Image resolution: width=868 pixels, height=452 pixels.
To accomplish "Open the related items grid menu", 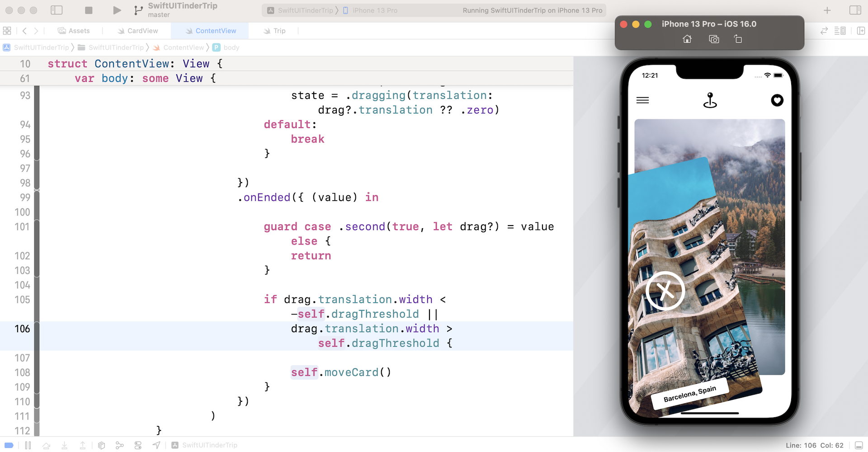I will coord(7,31).
